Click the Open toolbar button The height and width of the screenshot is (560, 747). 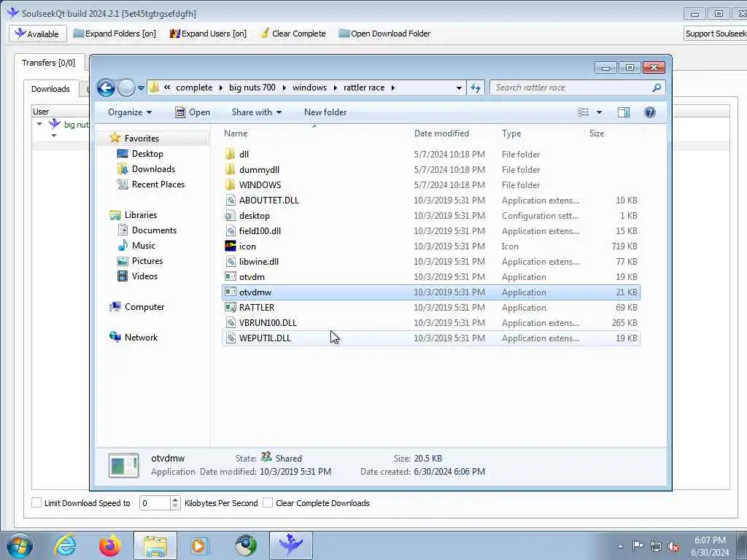pyautogui.click(x=193, y=112)
